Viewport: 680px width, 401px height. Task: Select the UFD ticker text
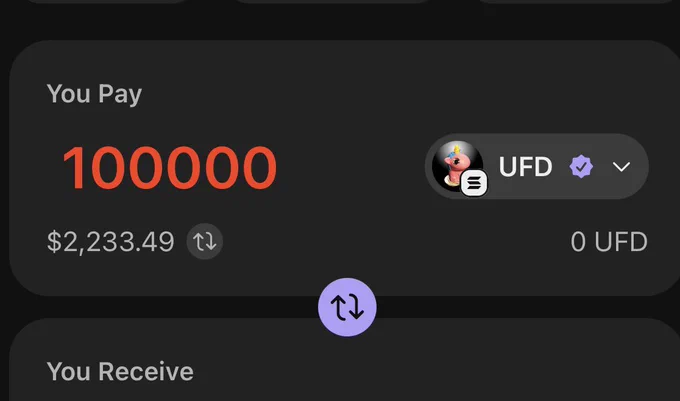click(525, 166)
